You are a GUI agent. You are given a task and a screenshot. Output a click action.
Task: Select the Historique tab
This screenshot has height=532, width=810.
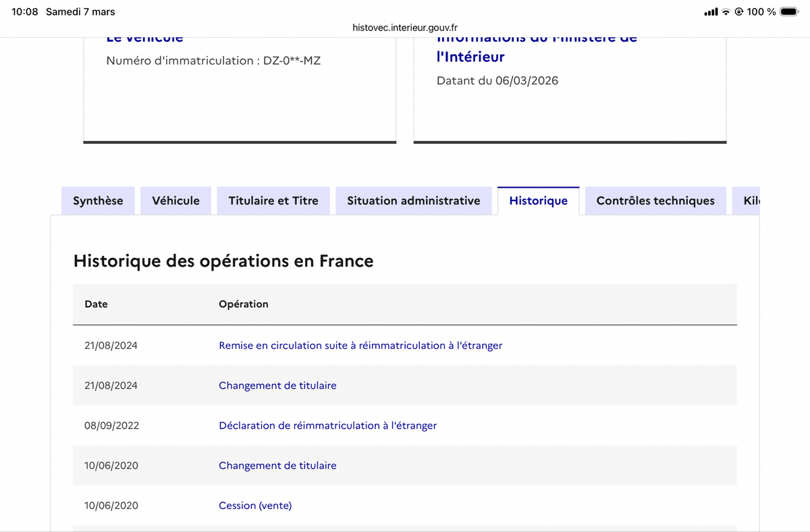pyautogui.click(x=539, y=201)
